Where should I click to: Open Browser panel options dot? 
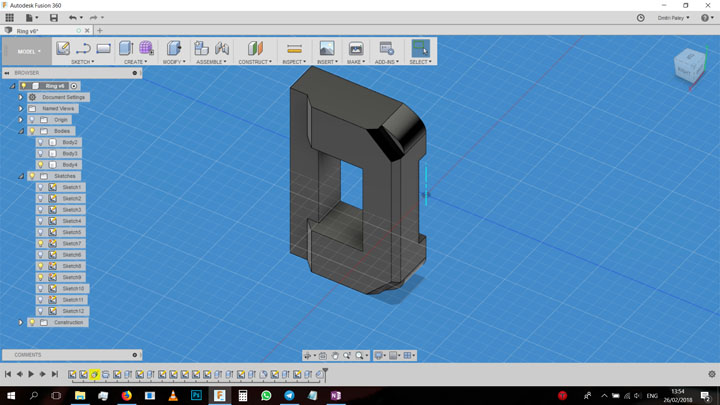click(x=135, y=73)
